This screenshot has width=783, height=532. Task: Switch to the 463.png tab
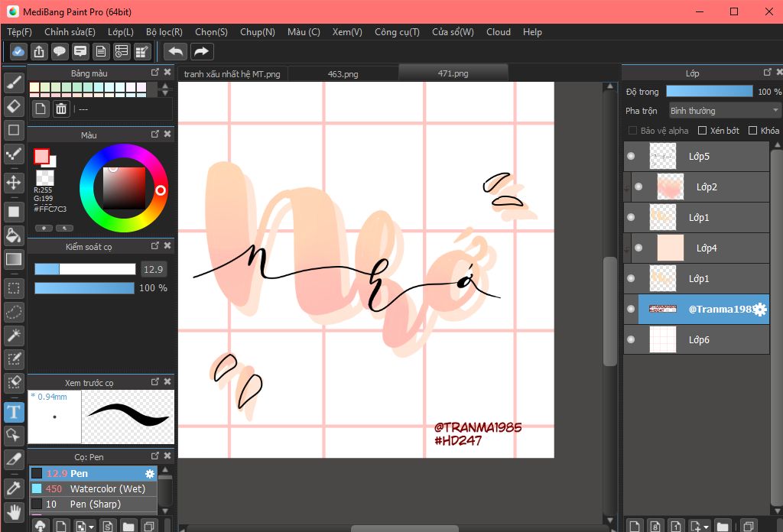pos(343,74)
